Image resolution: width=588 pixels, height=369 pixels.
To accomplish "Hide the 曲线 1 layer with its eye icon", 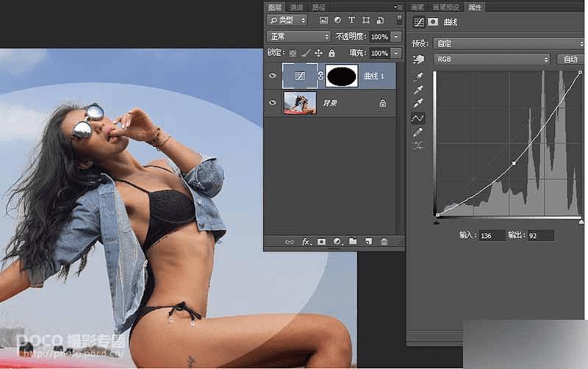I will [273, 76].
